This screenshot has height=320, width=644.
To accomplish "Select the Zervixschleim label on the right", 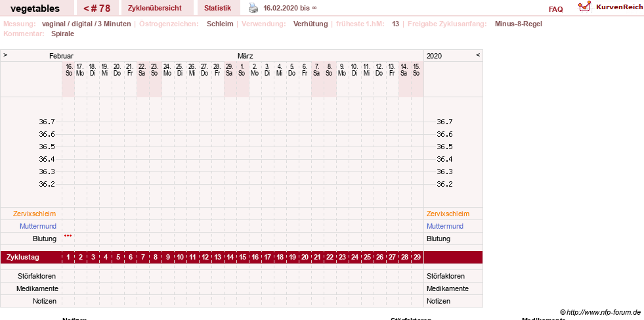I will pos(448,214).
